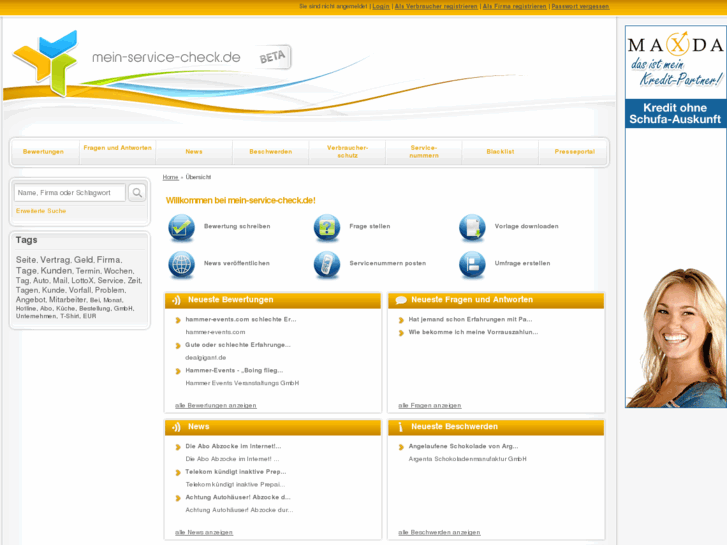Click the Home breadcrumb link

(x=170, y=177)
